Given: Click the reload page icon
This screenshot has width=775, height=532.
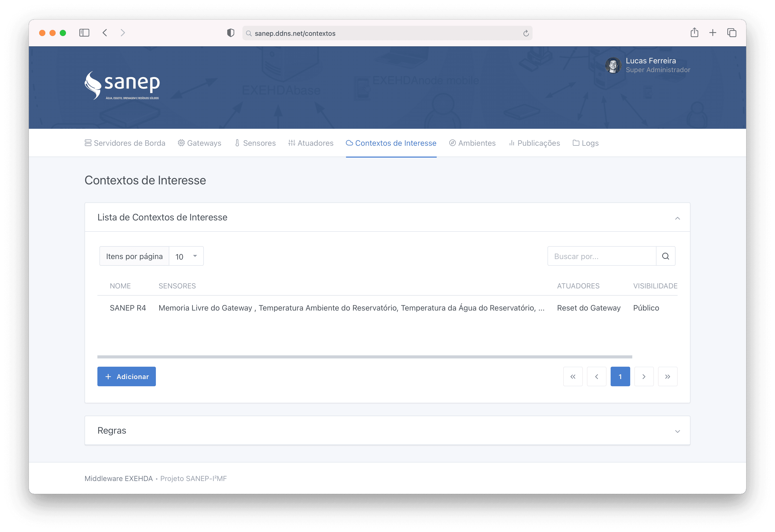Looking at the screenshot, I should (526, 33).
